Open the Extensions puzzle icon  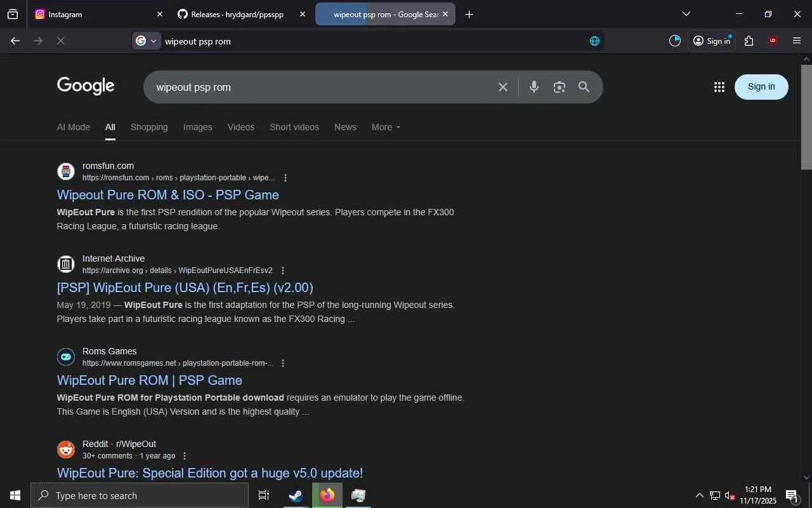point(749,41)
